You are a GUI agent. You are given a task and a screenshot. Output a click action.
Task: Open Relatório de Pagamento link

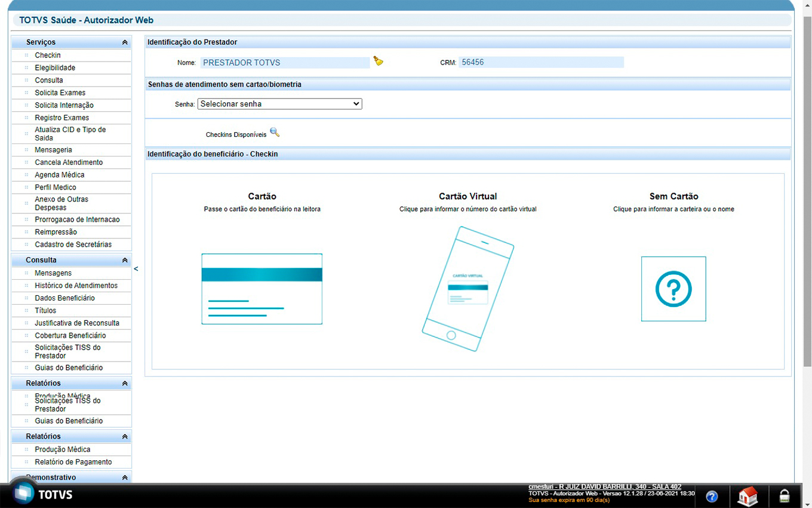[73, 462]
